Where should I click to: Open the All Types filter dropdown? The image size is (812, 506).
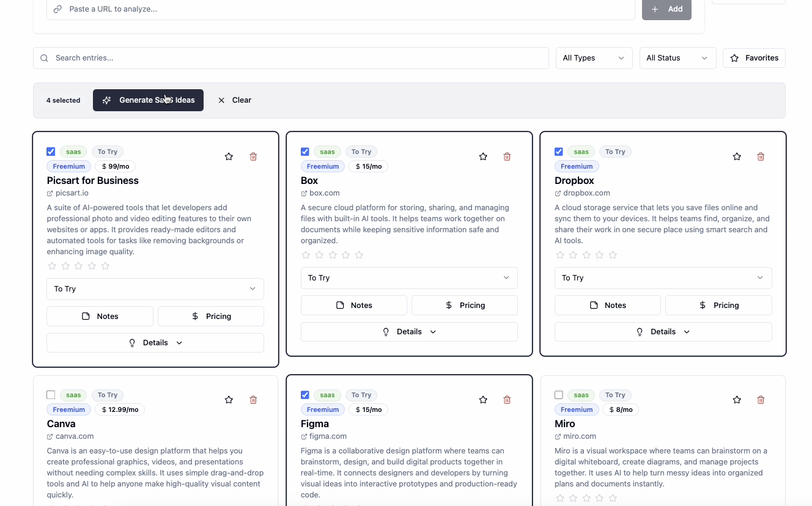[x=594, y=58]
